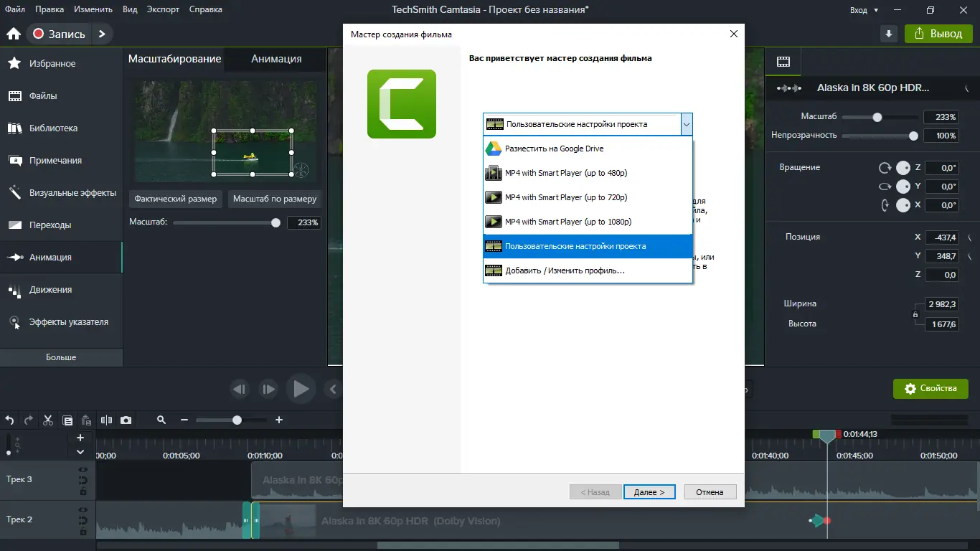This screenshot has height=551, width=980.
Task: Toggle the width/height aspect lock
Action: [915, 314]
